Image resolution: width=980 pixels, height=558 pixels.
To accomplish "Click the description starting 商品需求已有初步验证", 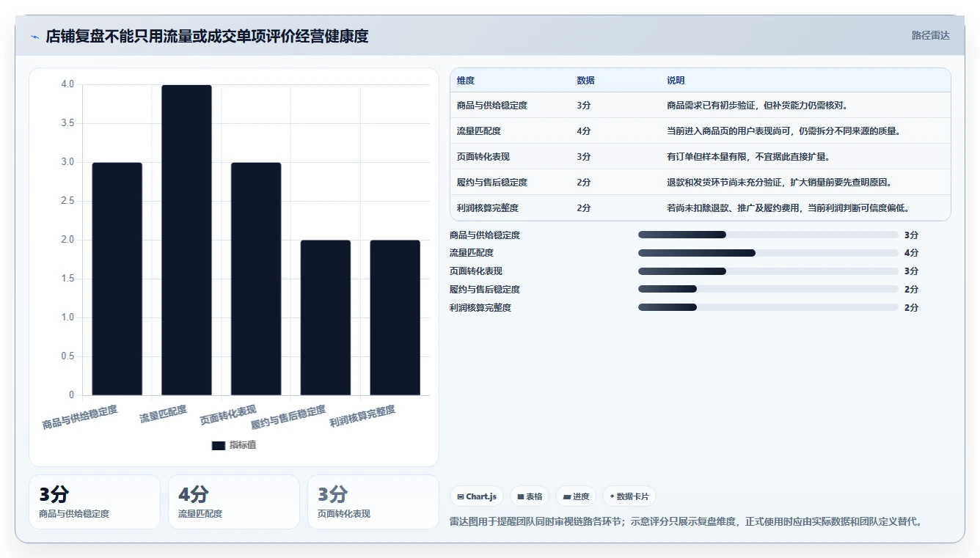I will click(758, 106).
